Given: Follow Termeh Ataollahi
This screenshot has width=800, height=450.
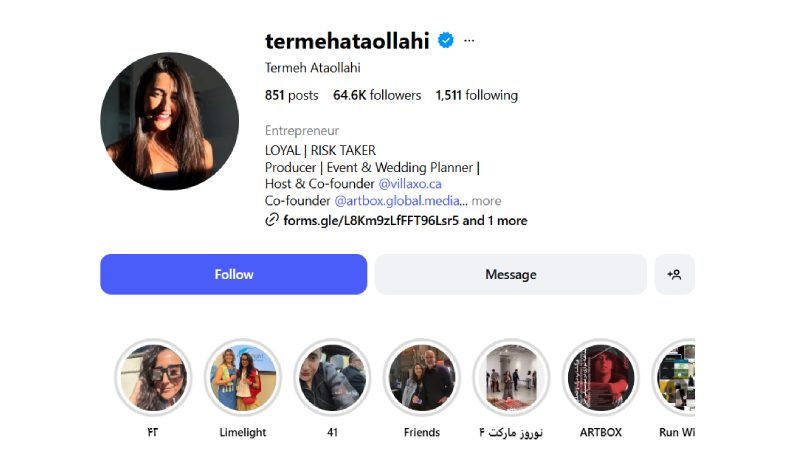Looking at the screenshot, I should 233,274.
